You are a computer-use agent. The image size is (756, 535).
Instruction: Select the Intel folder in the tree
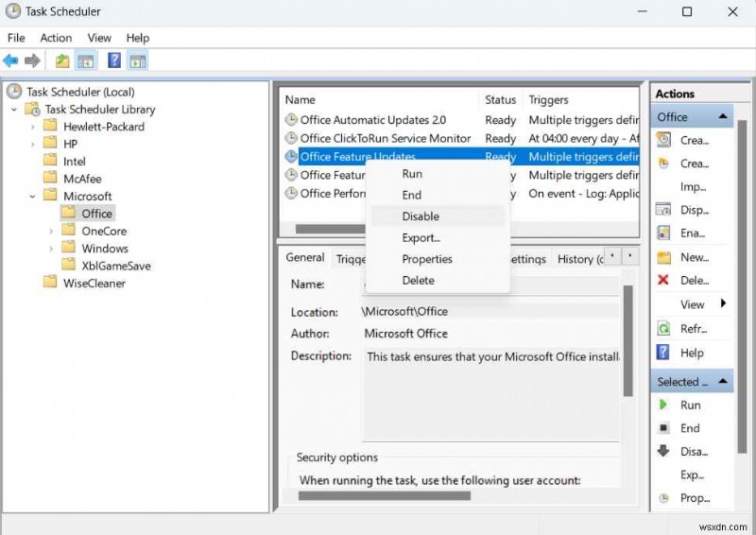pyautogui.click(x=75, y=162)
